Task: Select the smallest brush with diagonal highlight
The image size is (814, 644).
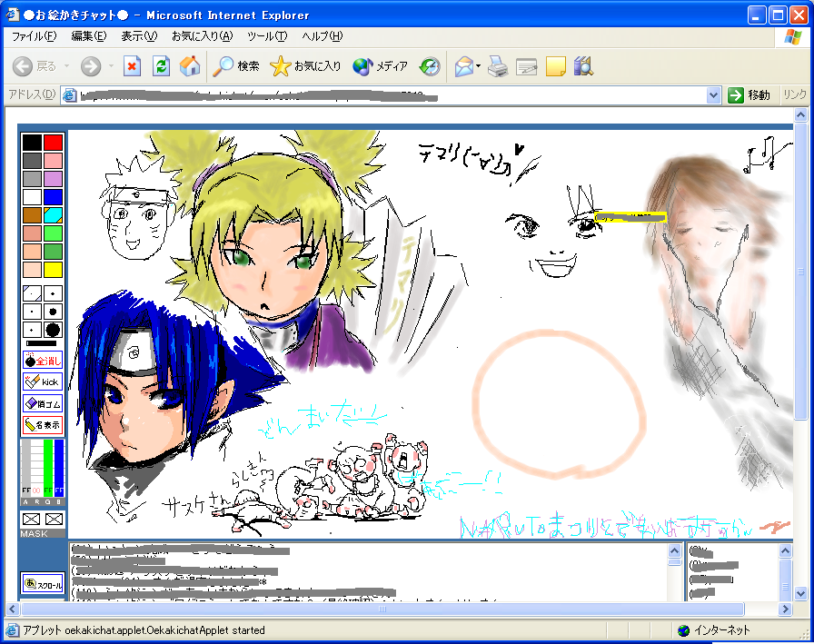Action: pyautogui.click(x=32, y=293)
